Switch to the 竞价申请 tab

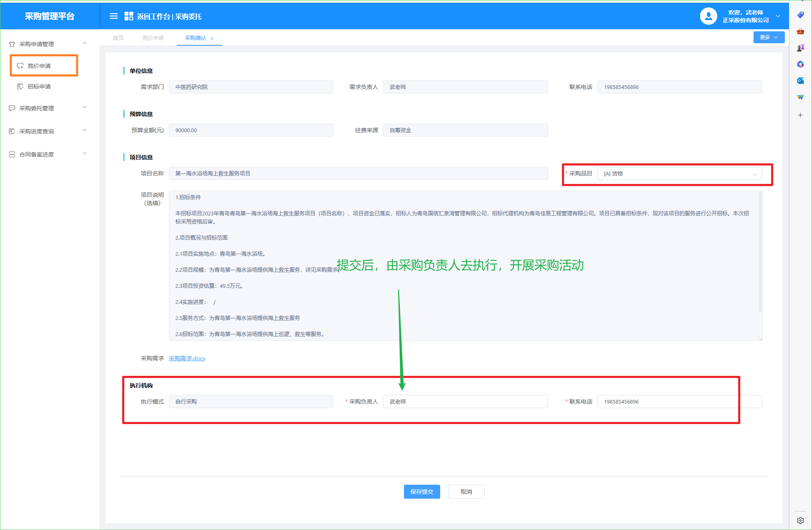[x=153, y=38]
